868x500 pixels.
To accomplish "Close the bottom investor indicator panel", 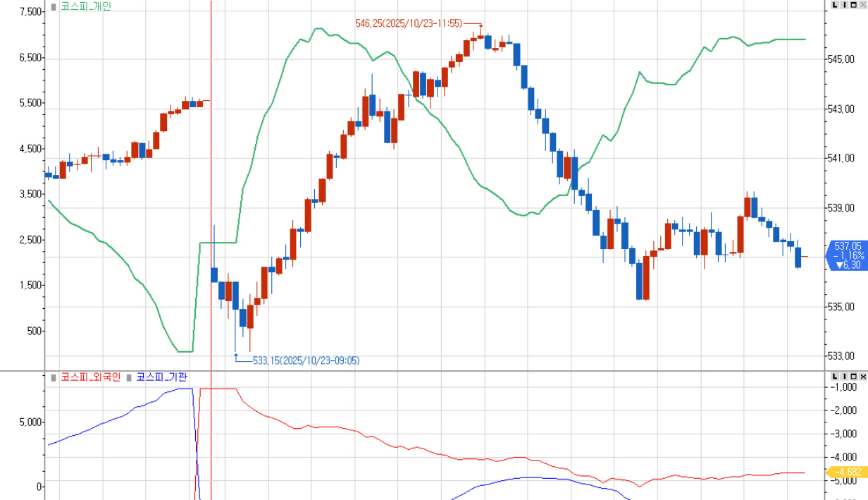I will click(x=863, y=377).
